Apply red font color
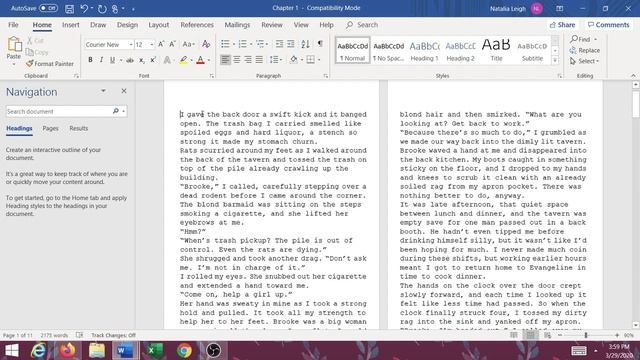 [x=200, y=60]
